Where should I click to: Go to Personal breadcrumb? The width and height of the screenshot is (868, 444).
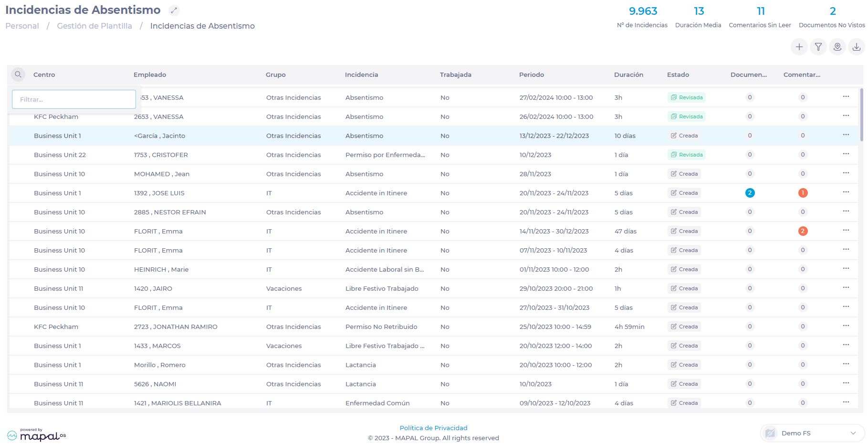(22, 26)
